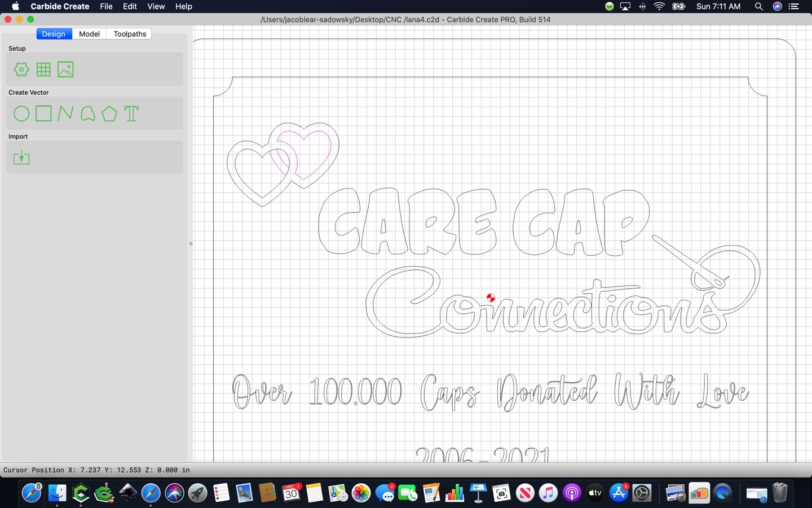Viewport: 812px width, 508px height.
Task: Open the View menu
Action: (x=156, y=6)
